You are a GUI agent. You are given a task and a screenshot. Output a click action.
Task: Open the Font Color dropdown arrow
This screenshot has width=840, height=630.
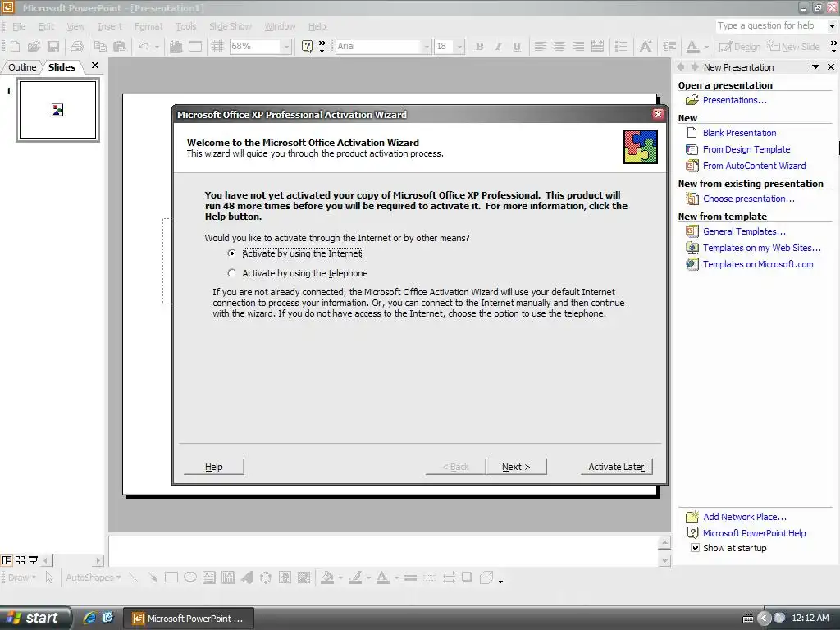tap(706, 47)
